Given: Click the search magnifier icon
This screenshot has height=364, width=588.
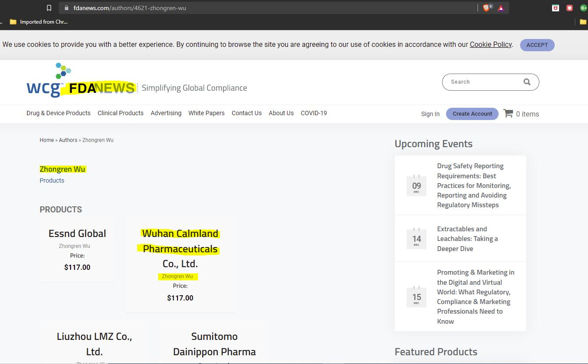Looking at the screenshot, I should tap(527, 82).
